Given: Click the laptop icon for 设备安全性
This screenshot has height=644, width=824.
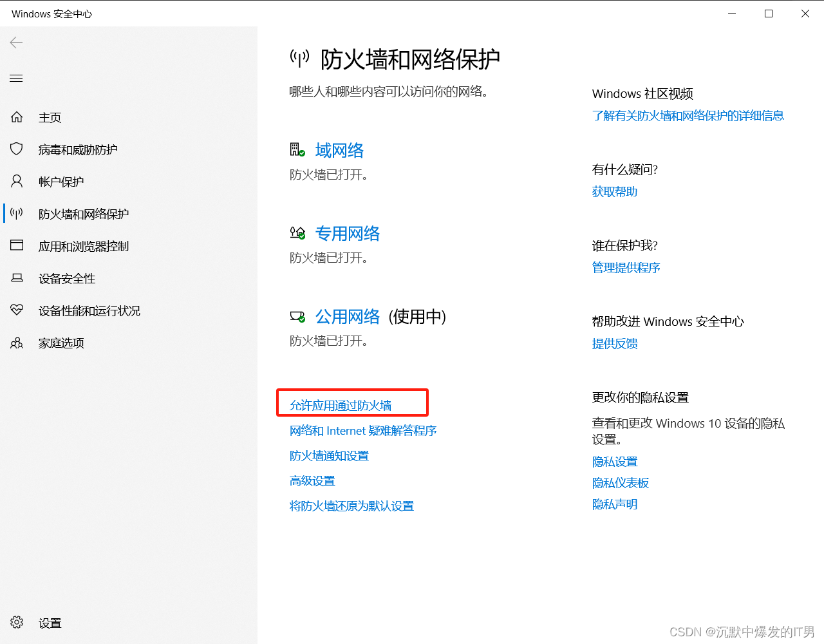Looking at the screenshot, I should point(17,278).
